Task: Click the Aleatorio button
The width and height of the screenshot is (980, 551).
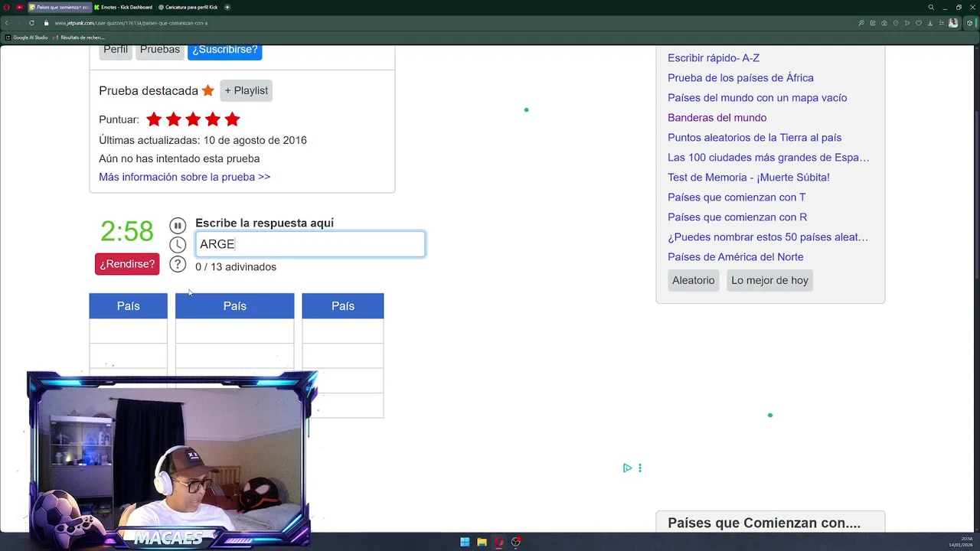Action: pos(694,280)
